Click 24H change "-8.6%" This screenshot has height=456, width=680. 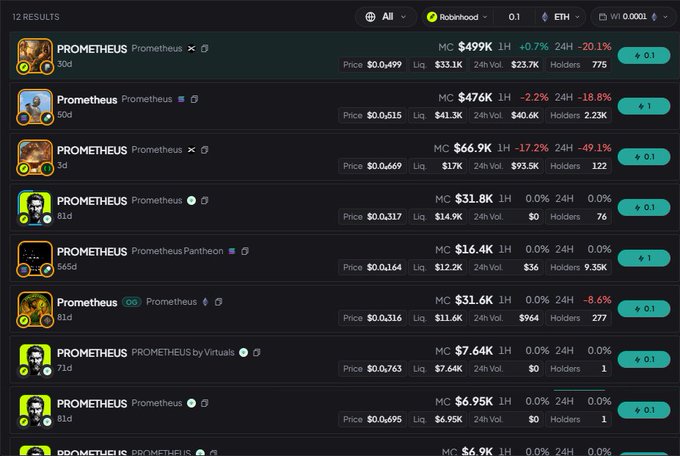pos(597,300)
